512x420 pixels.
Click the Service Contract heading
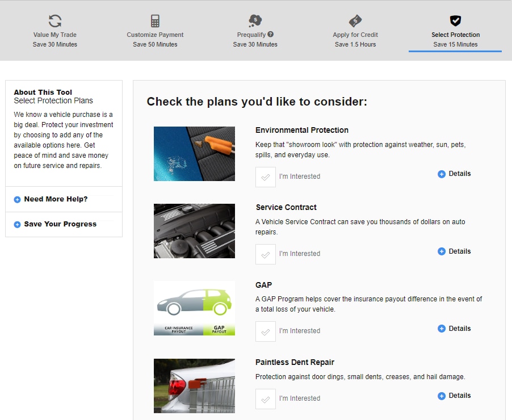point(286,207)
